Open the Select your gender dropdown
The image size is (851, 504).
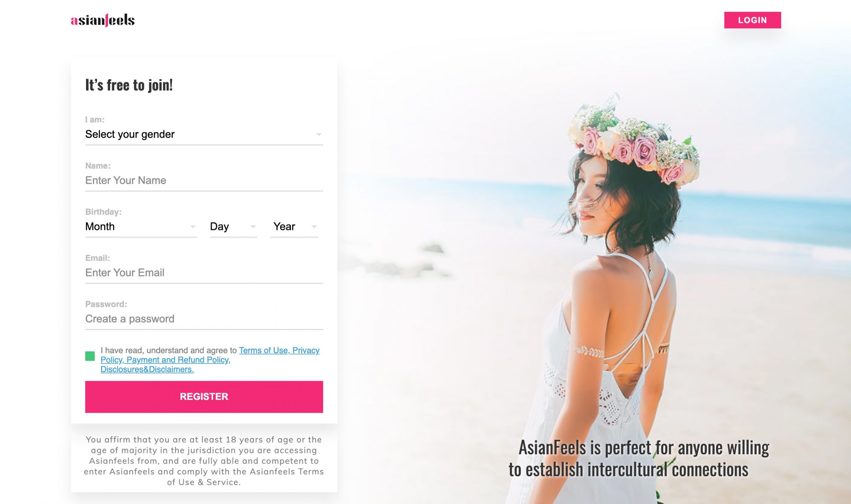(x=204, y=135)
